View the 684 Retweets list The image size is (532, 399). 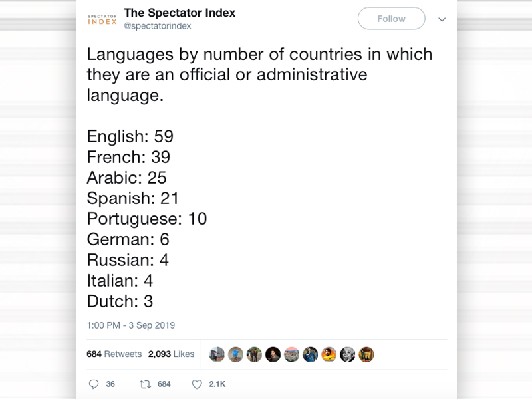click(x=114, y=354)
